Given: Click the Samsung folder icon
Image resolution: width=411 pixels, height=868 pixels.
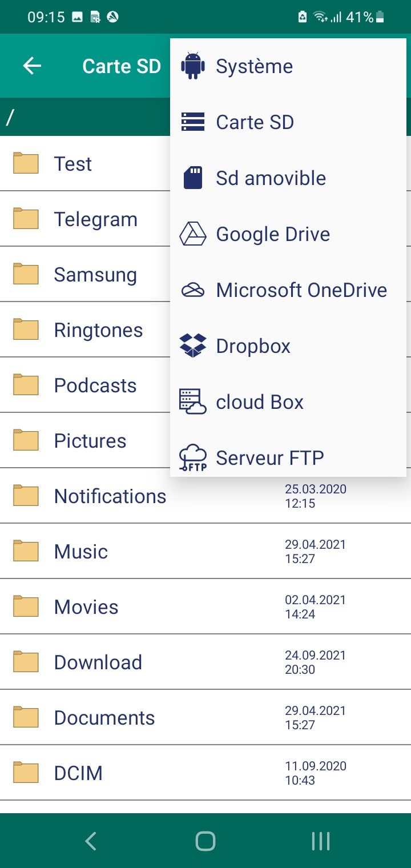Looking at the screenshot, I should 26,274.
